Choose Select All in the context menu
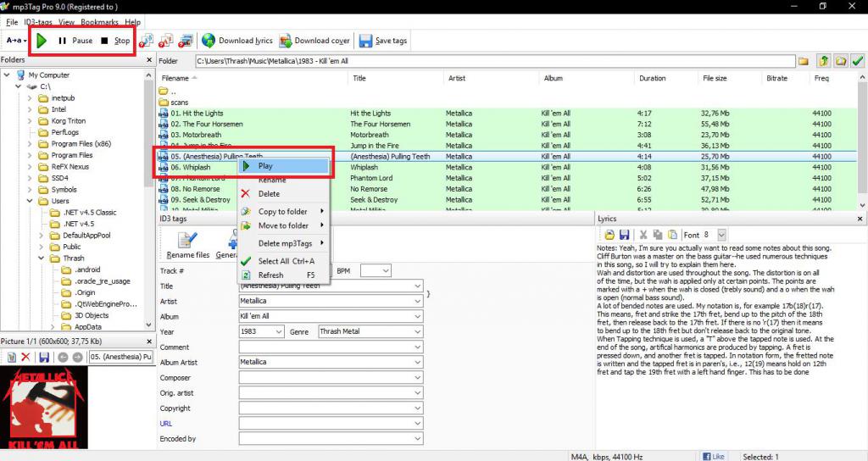868x461 pixels. click(x=284, y=261)
